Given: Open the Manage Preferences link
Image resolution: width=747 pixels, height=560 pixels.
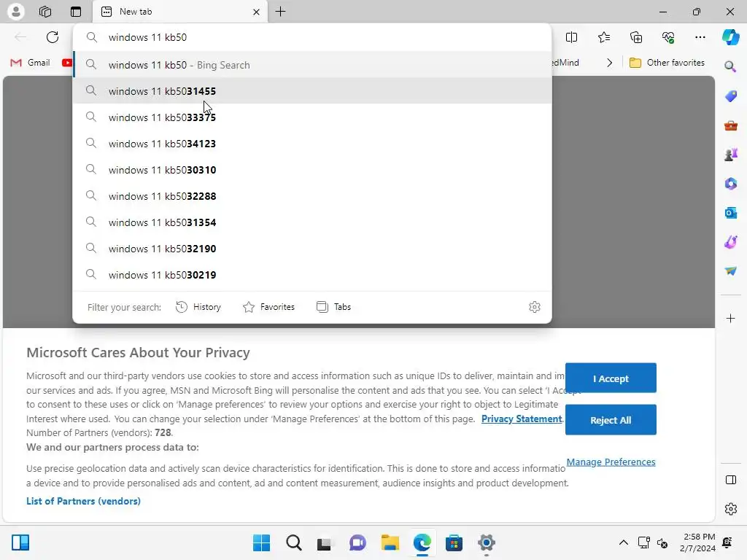Looking at the screenshot, I should tap(611, 462).
